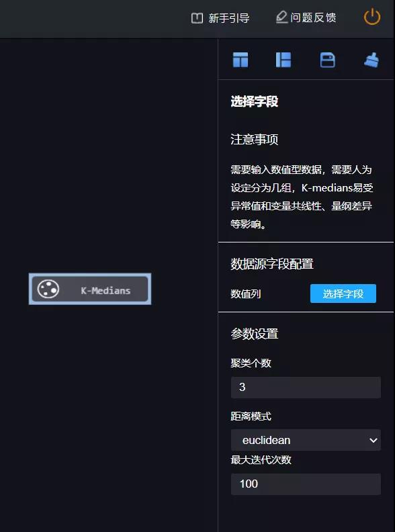
Task: Click the blue 选择字段 button
Action: point(343,294)
